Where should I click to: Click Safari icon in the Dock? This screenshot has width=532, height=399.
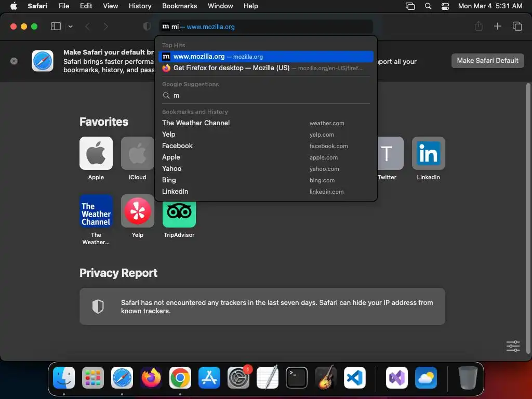tap(122, 377)
